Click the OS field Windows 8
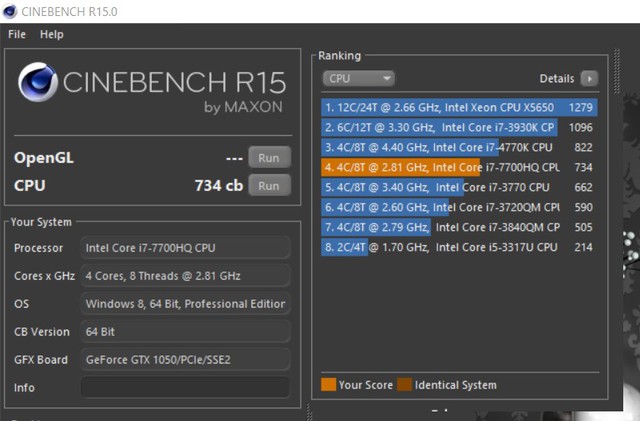 [186, 304]
